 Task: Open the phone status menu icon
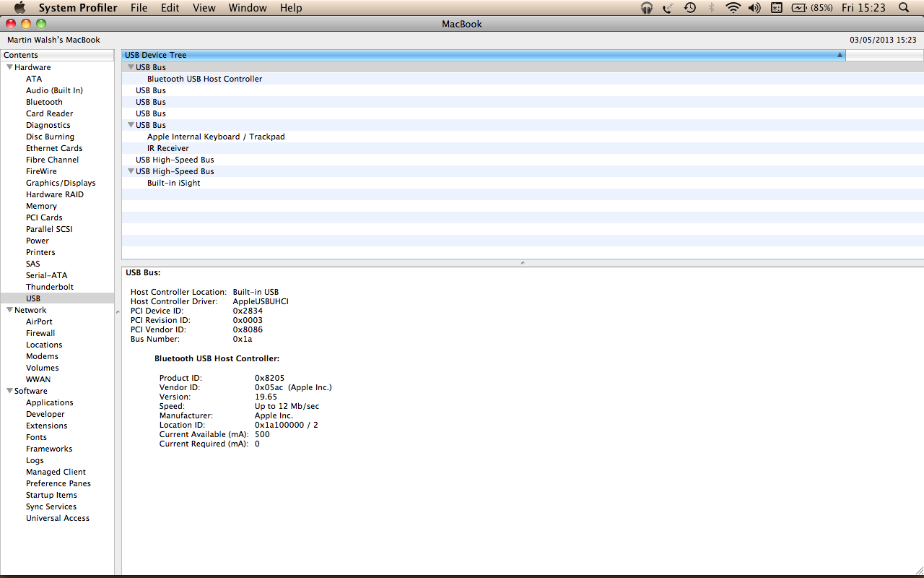click(x=668, y=8)
